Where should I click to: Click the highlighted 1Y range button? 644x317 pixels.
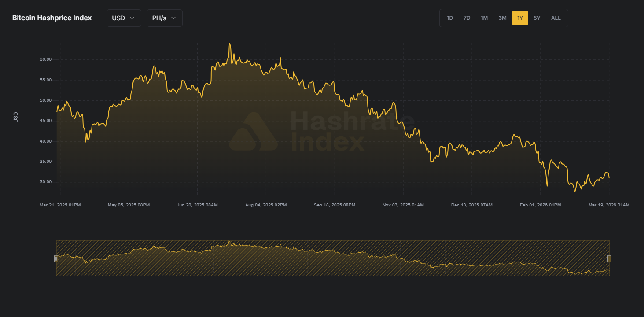click(x=520, y=18)
